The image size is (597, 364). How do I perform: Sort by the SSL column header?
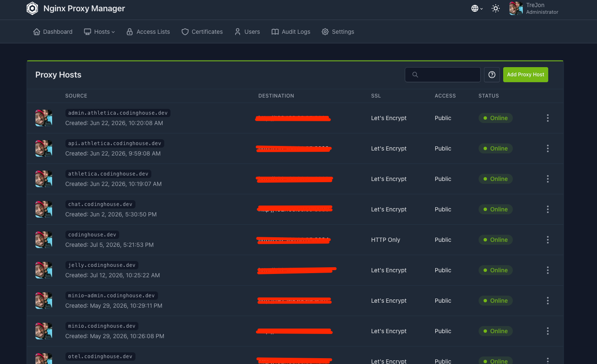coord(376,96)
